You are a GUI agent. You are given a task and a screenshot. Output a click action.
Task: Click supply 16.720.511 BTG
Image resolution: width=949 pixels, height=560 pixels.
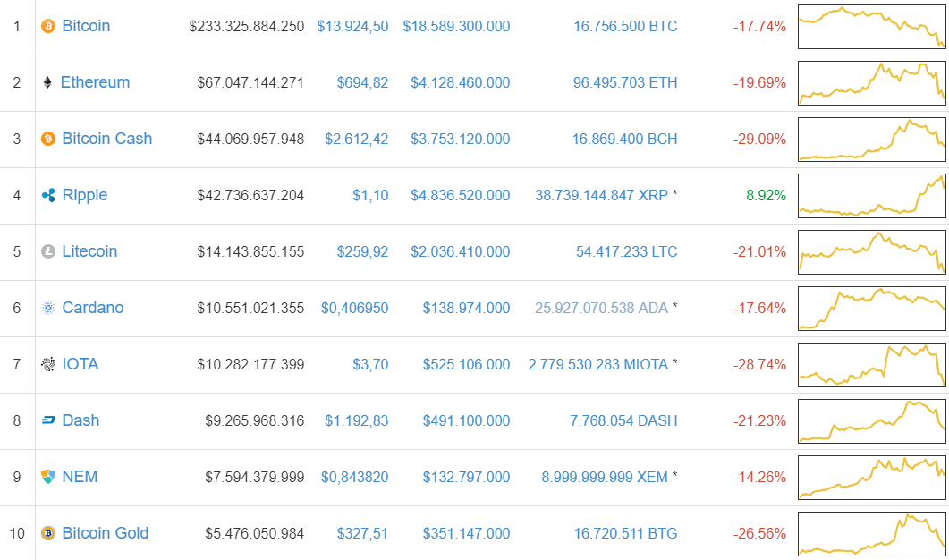(626, 533)
